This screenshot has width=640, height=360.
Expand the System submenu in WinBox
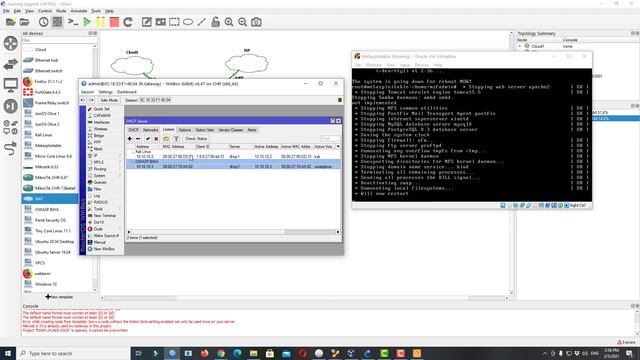click(104, 176)
